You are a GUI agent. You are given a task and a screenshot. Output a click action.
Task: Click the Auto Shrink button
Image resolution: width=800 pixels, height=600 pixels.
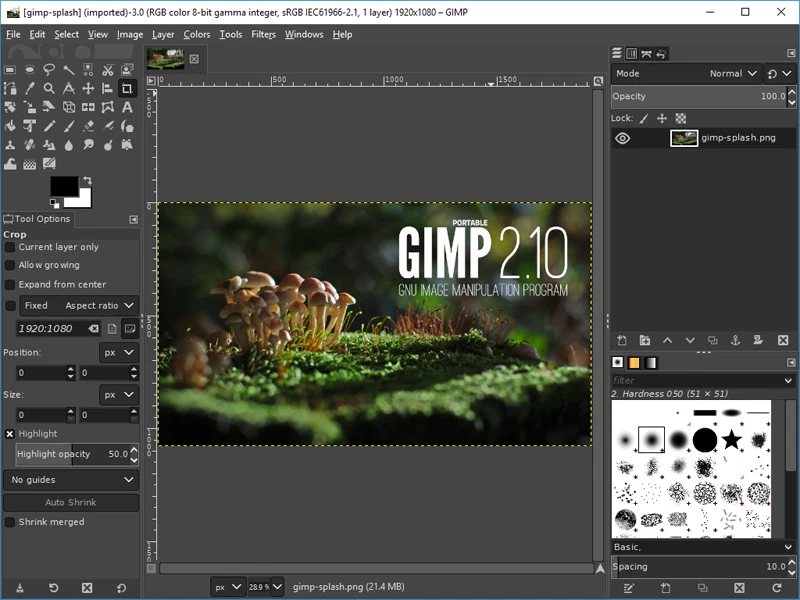(70, 501)
